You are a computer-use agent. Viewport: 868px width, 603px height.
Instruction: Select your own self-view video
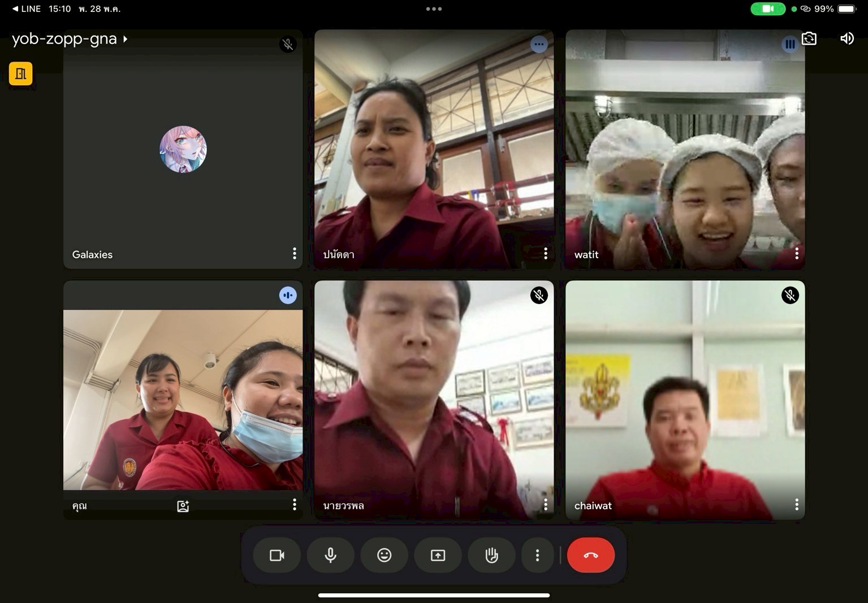(183, 400)
